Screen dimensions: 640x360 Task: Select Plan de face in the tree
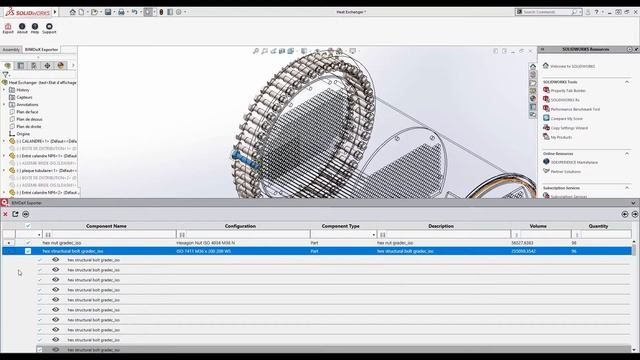[x=27, y=112]
